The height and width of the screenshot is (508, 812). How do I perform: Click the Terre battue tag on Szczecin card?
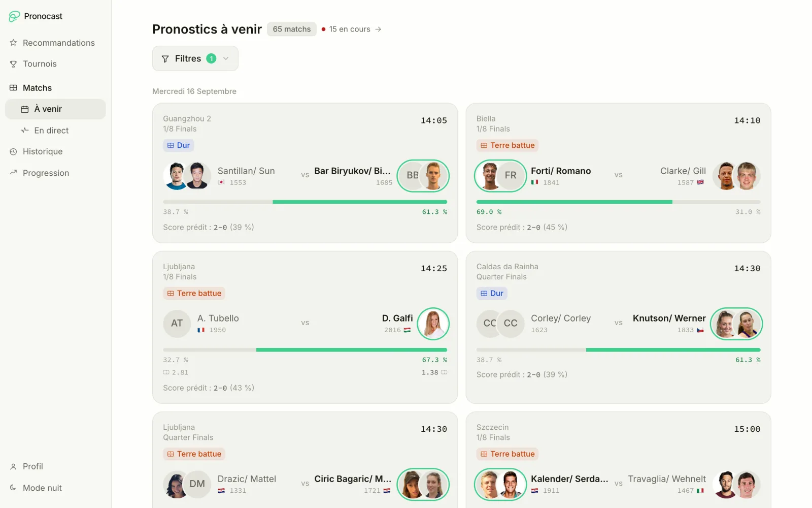pyautogui.click(x=507, y=454)
